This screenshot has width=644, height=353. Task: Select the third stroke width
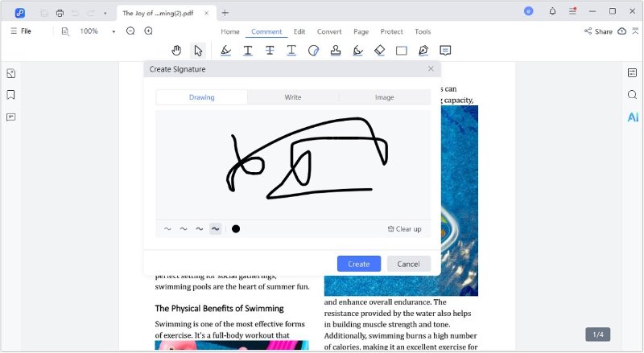[199, 229]
